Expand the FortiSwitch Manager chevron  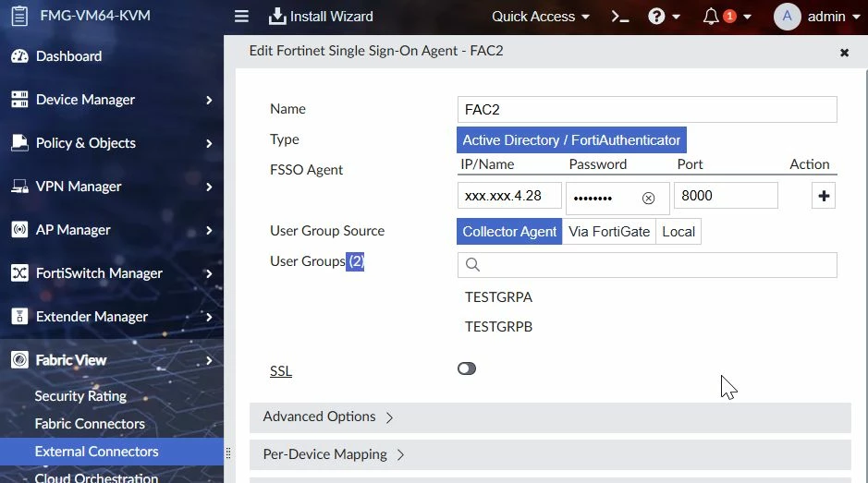209,273
